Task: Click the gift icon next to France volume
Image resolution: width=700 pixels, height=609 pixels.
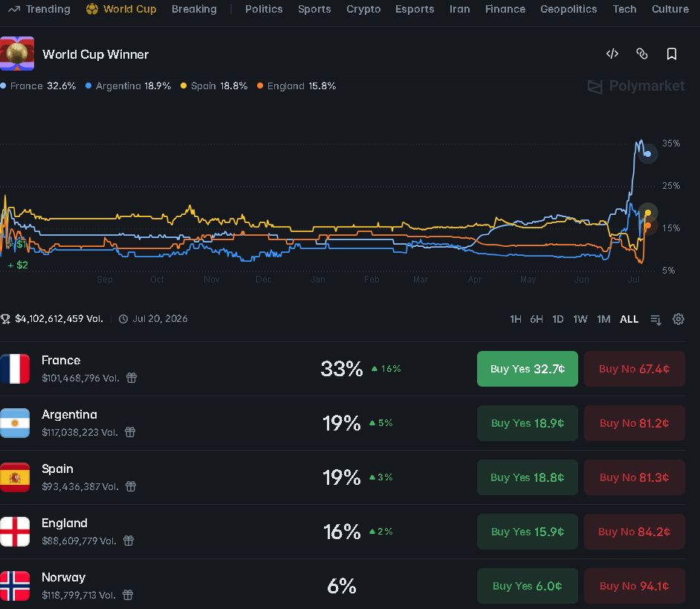Action: coord(132,378)
